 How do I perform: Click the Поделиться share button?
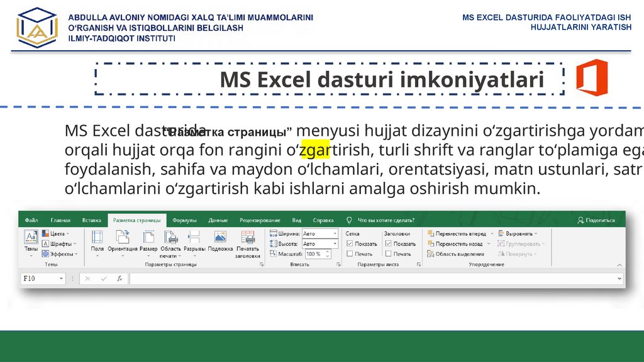[x=596, y=221]
